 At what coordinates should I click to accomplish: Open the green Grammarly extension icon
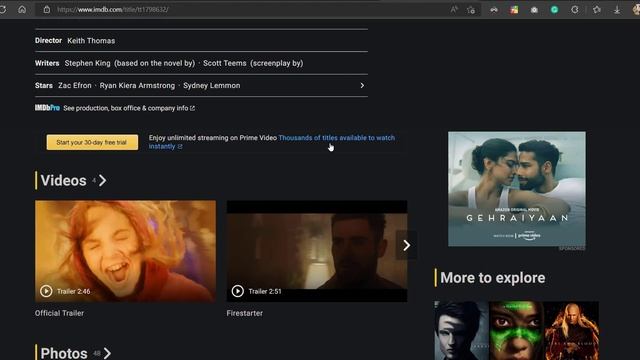pyautogui.click(x=554, y=9)
